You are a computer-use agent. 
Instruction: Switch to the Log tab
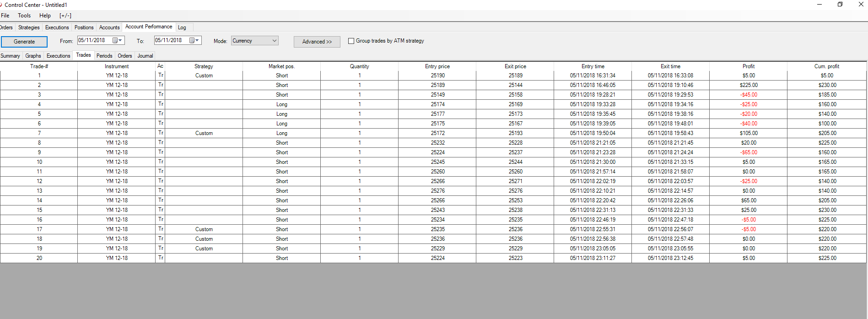pos(182,27)
